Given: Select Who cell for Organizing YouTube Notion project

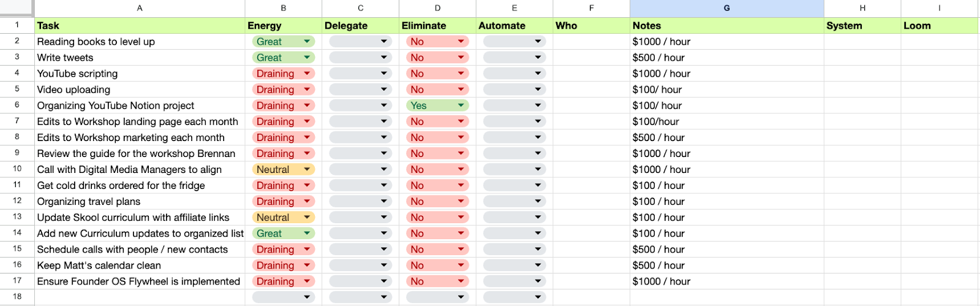Looking at the screenshot, I should coord(591,105).
